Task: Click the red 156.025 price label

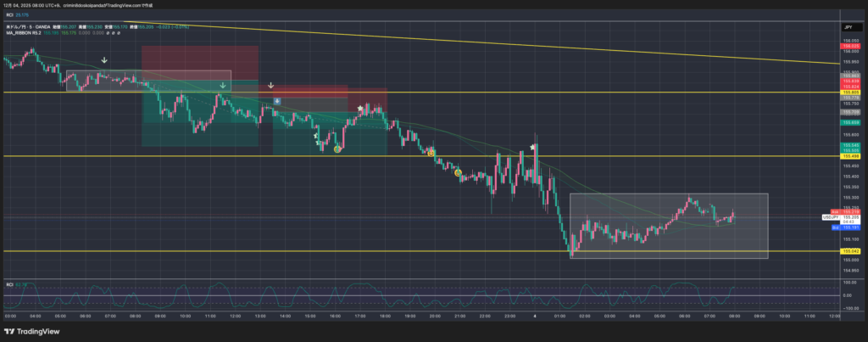Action: click(x=851, y=47)
